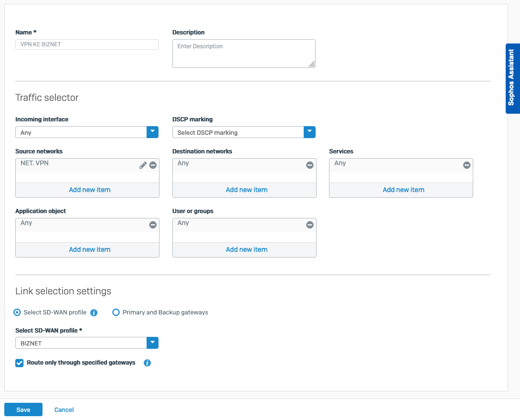This screenshot has height=420, width=520.
Task: Choose Primary and Backup gateways radio option
Action: point(116,312)
